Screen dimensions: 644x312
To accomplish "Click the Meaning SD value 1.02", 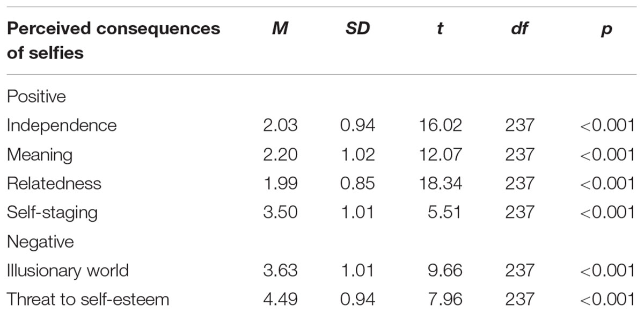I will [358, 155].
